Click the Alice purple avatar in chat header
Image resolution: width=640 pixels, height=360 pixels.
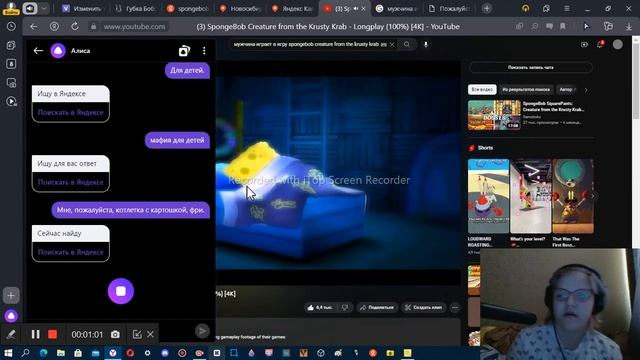(x=58, y=51)
